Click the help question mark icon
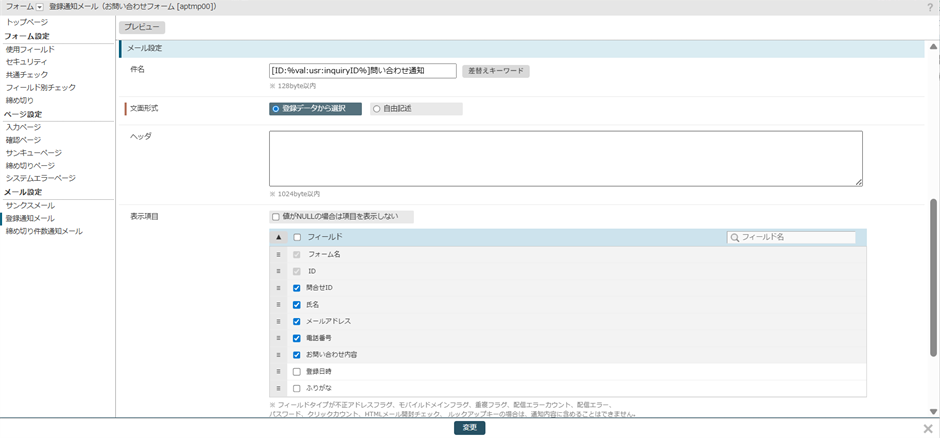 pos(930,7)
